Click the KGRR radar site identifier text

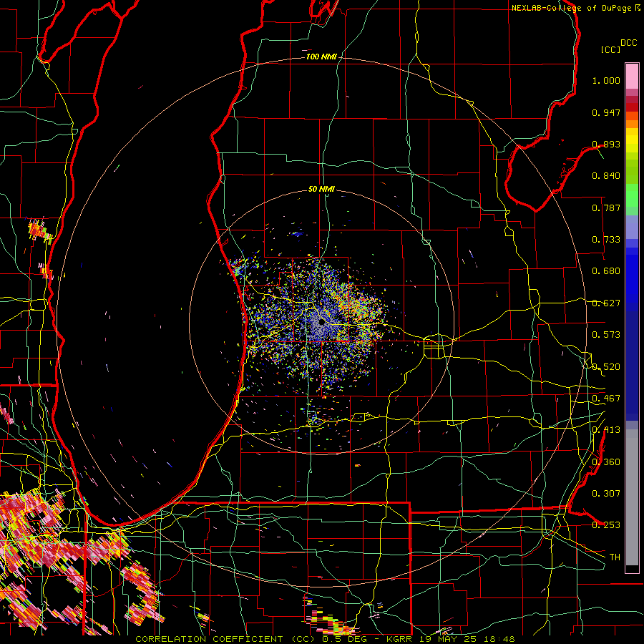[399, 639]
